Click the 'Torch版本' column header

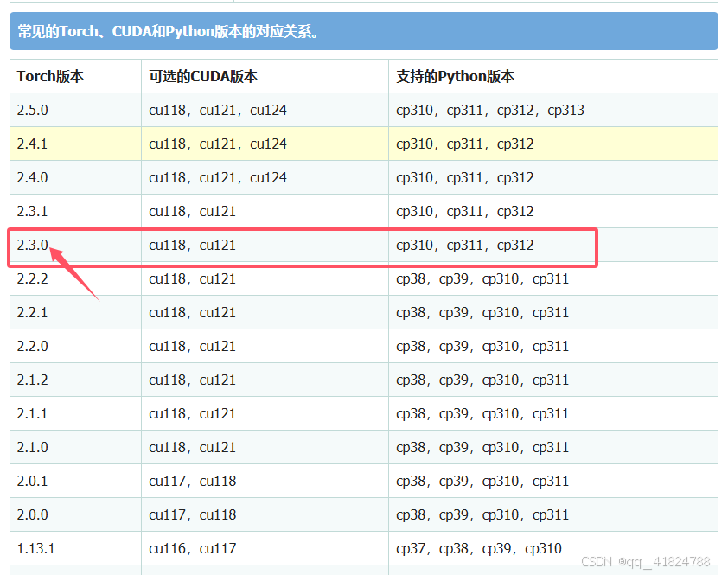click(x=76, y=76)
